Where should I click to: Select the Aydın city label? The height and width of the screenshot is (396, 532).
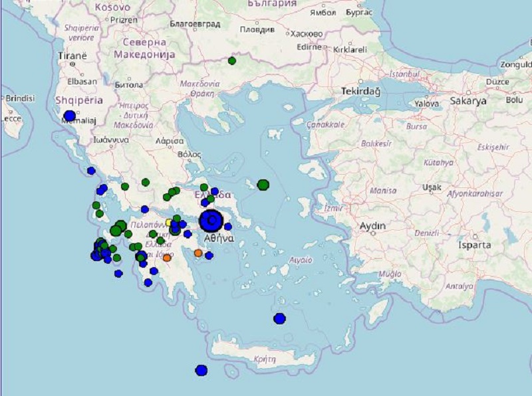372,227
